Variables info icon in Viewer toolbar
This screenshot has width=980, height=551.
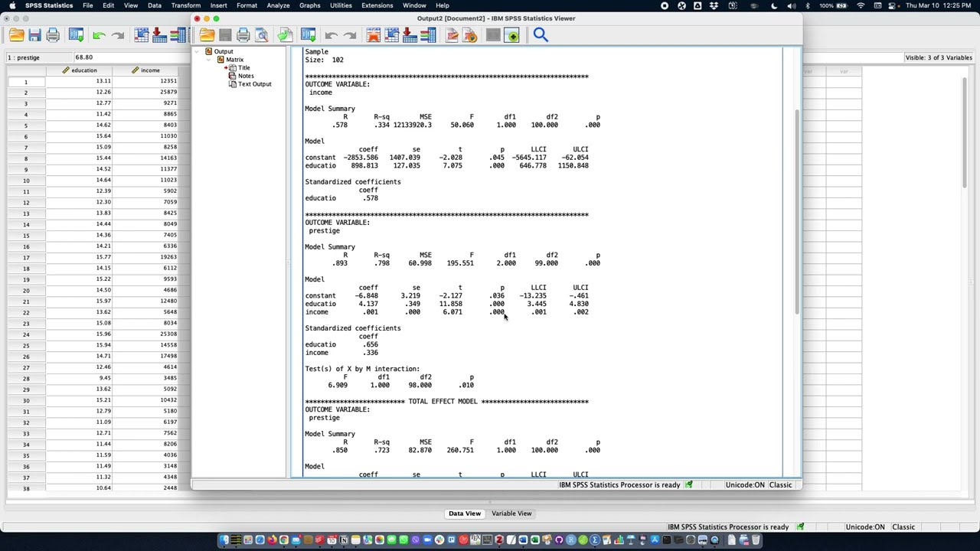point(428,35)
